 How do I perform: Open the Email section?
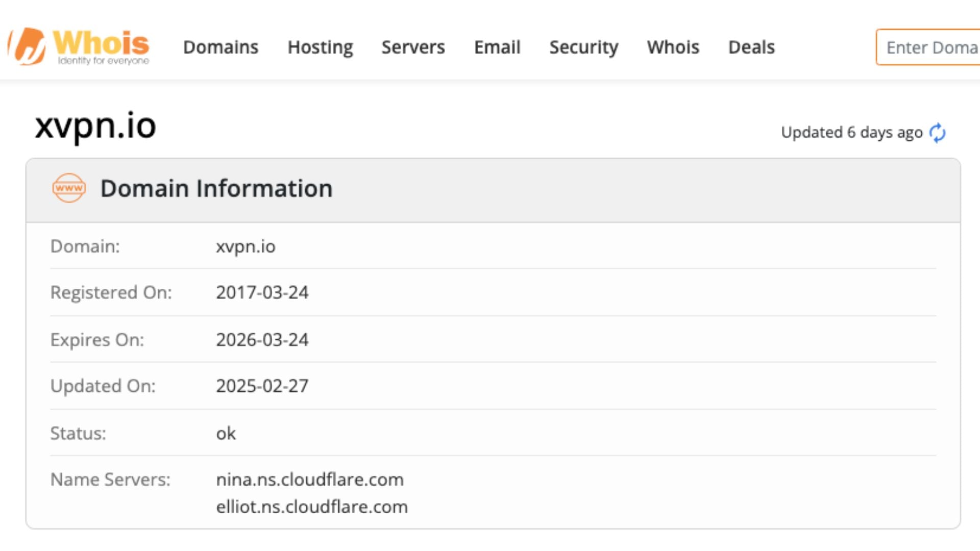tap(497, 47)
